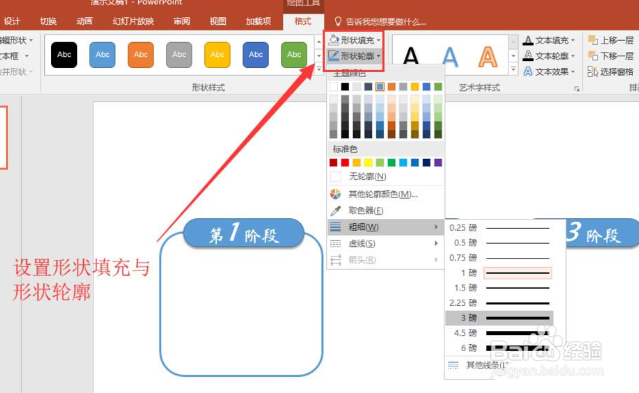Set outline weight to 1.5 磅

(499, 288)
